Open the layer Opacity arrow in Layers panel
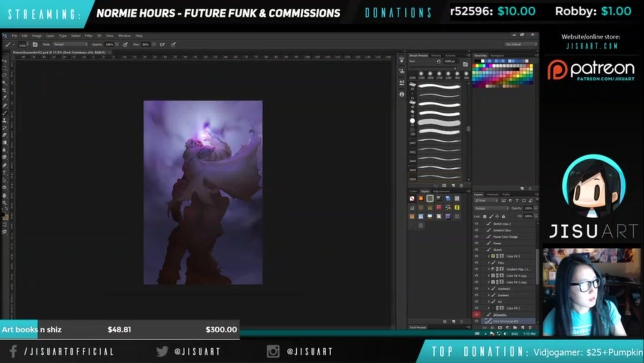The width and height of the screenshot is (644, 363). point(536,208)
